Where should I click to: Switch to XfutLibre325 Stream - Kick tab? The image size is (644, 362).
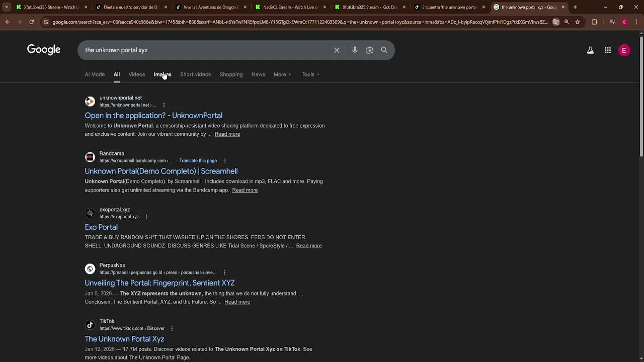(x=370, y=7)
